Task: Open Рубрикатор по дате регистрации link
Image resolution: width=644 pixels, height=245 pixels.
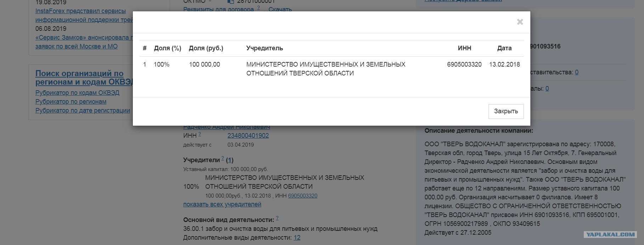Action: pyautogui.click(x=83, y=110)
